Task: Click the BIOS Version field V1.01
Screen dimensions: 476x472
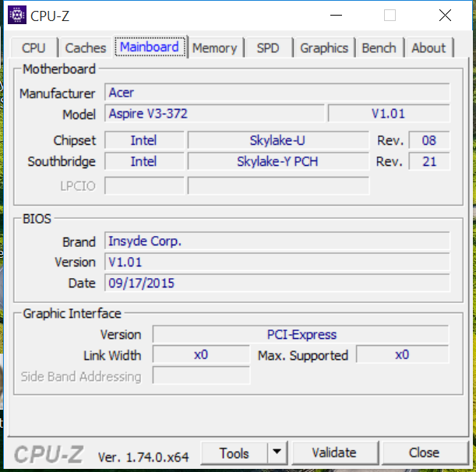Action: click(x=277, y=262)
